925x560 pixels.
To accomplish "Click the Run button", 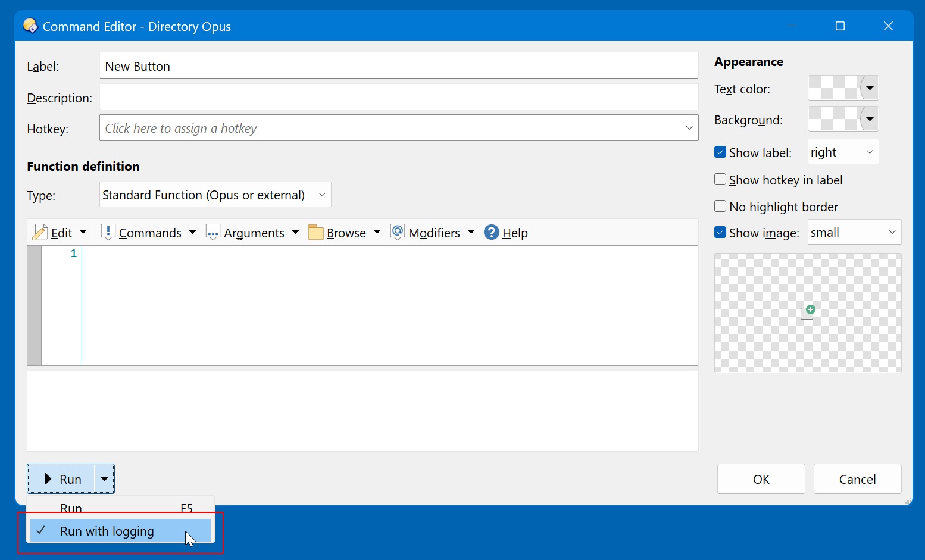I will point(61,479).
